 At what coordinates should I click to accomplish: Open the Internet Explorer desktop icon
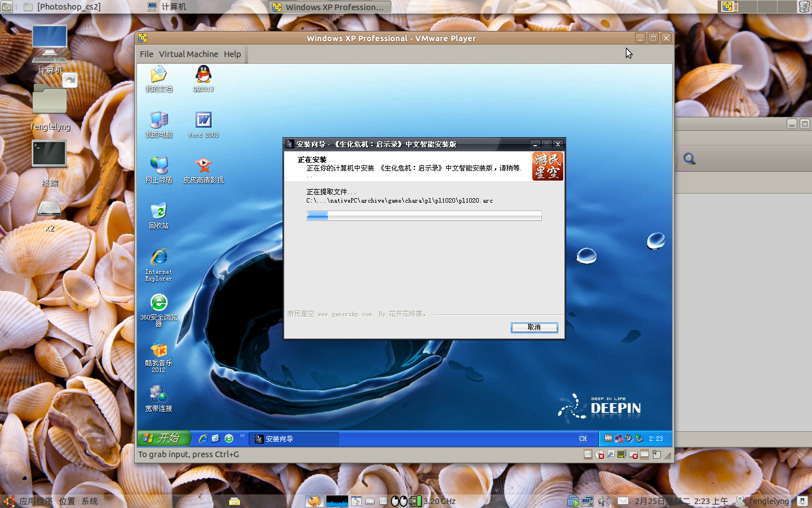[x=159, y=264]
